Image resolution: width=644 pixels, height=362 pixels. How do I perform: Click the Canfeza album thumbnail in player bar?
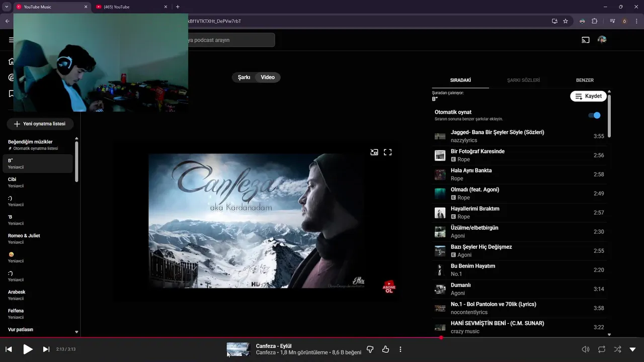[x=238, y=349]
